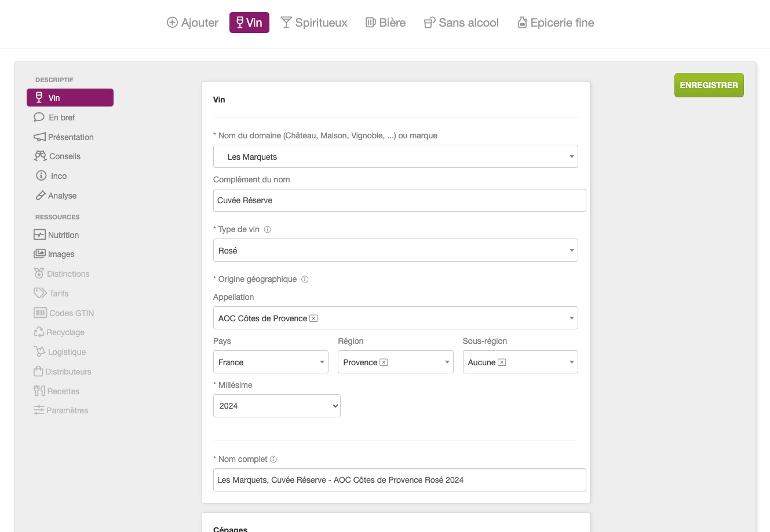The height and width of the screenshot is (532, 770).
Task: Click info icon beside Origine géographique
Action: (x=305, y=280)
